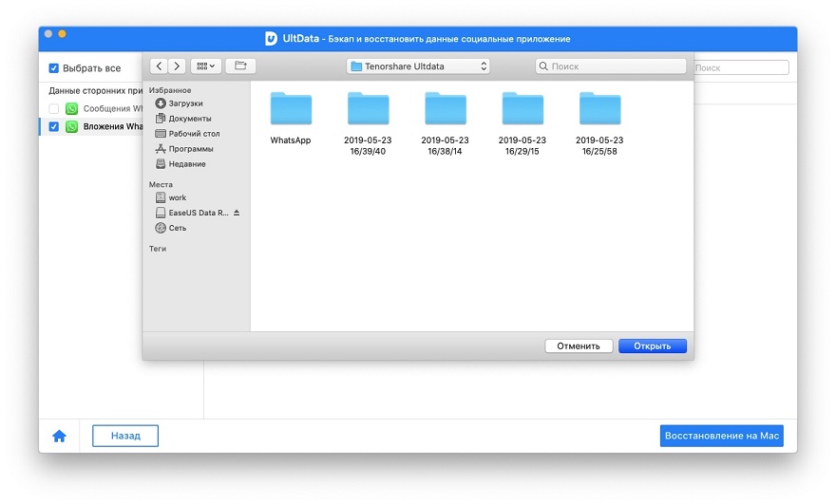Viewport: 836px width, 504px height.
Task: Toggle the Выбрать все checkbox
Action: tap(54, 68)
